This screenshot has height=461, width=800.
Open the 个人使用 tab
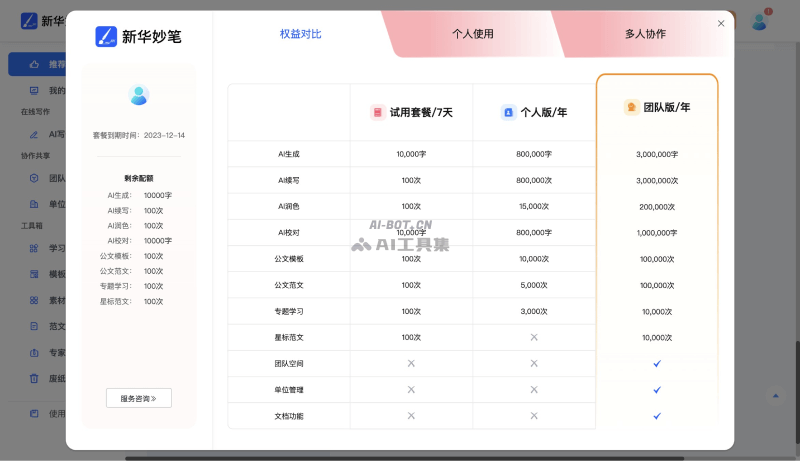[472, 34]
